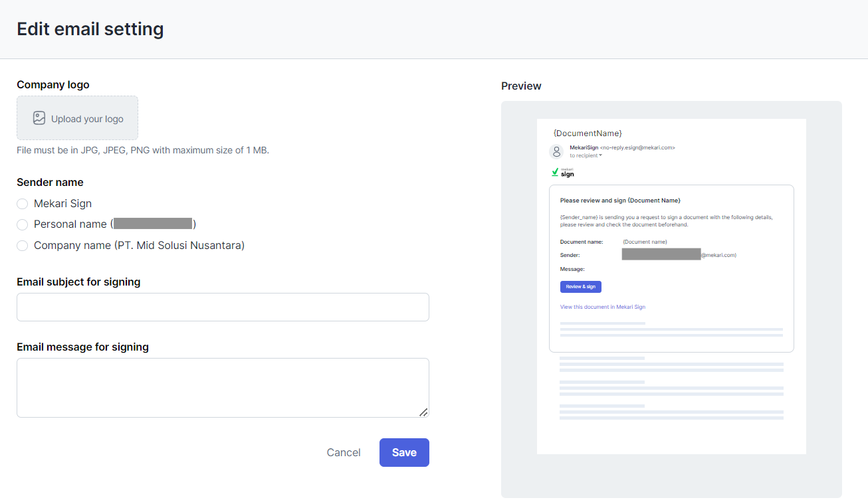
Task: Click the Mekari Sign logo in the email preview
Action: click(563, 173)
